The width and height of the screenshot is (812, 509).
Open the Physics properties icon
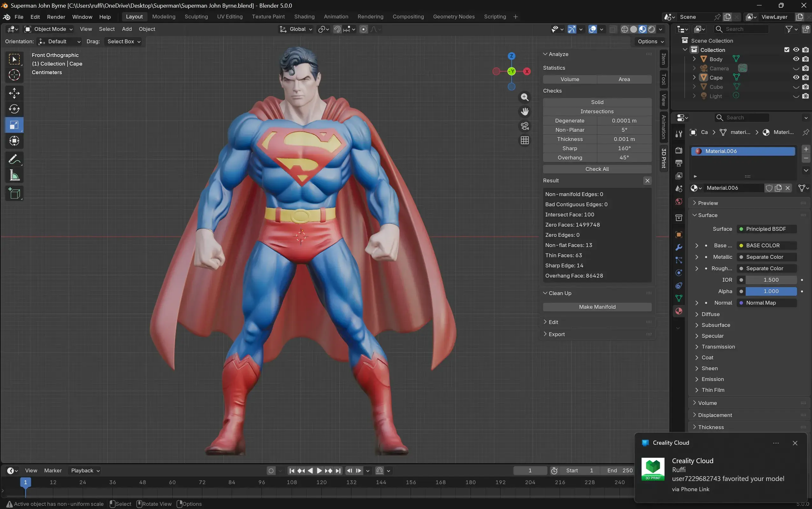point(679,273)
